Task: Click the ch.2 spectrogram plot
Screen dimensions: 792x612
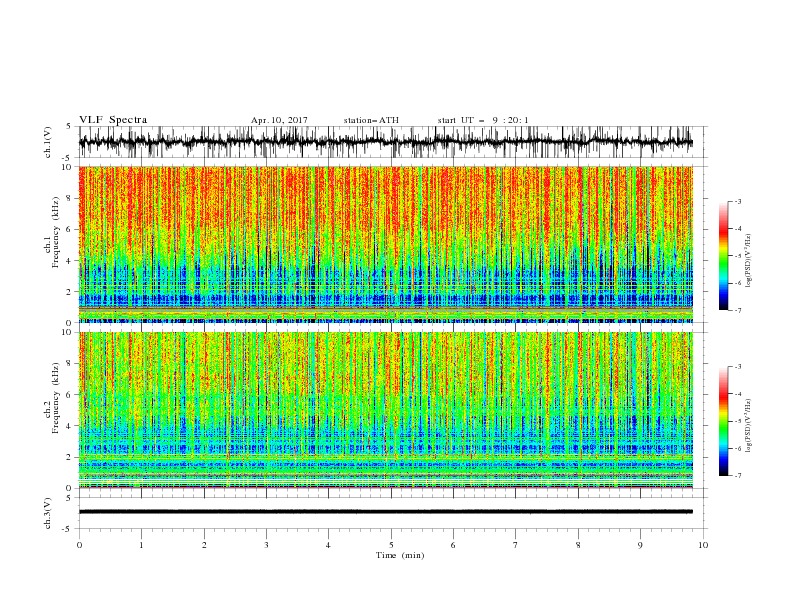Action: click(386, 410)
